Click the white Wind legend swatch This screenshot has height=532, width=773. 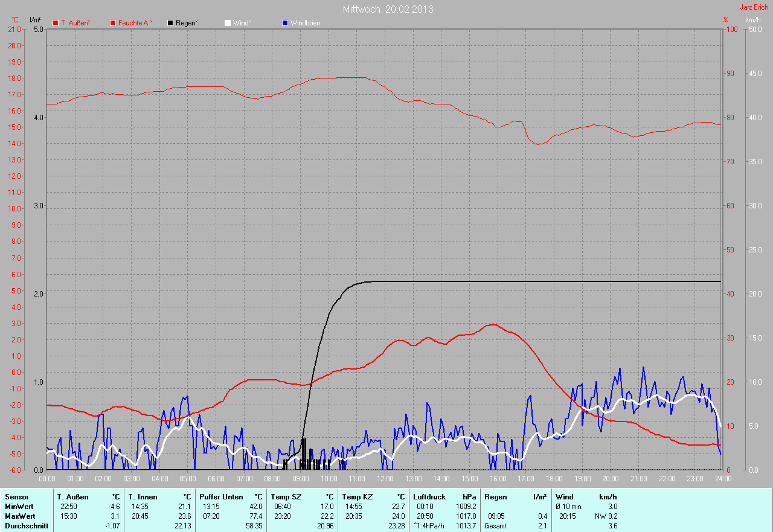(x=228, y=23)
